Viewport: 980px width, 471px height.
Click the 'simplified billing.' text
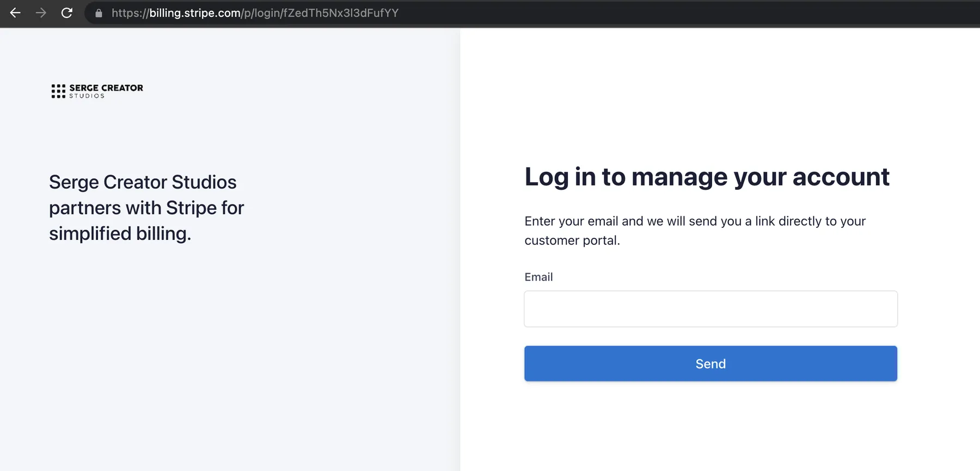point(120,233)
